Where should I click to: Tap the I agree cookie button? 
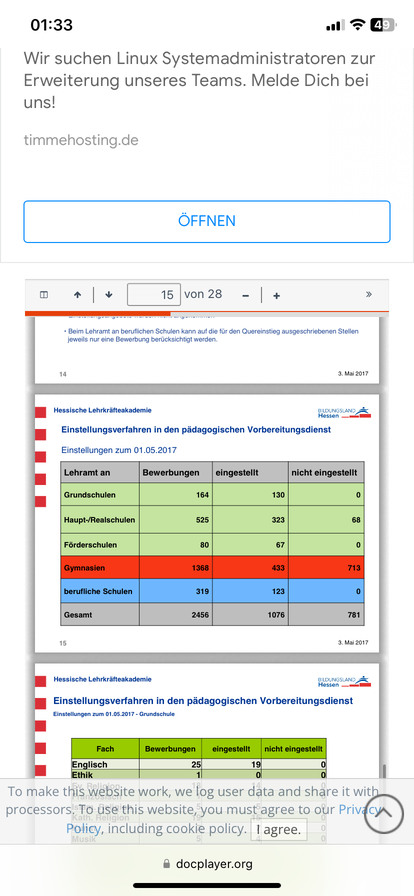pos(278,830)
